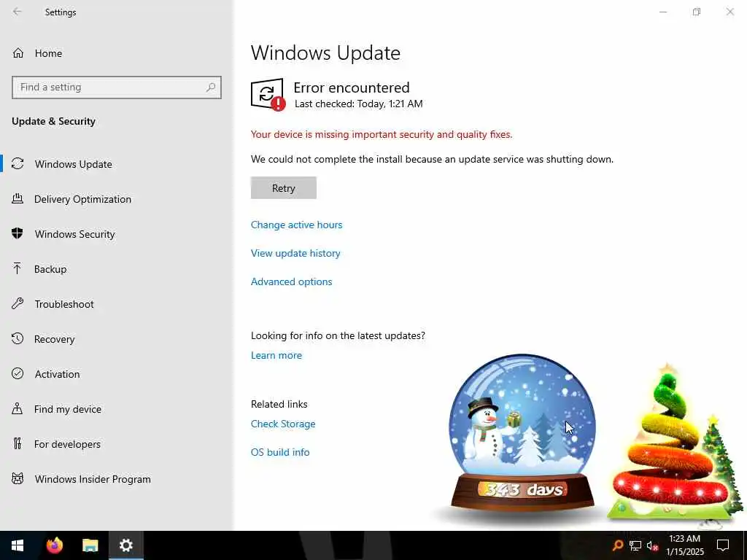
Task: Click the network tray icon
Action: [x=635, y=545]
